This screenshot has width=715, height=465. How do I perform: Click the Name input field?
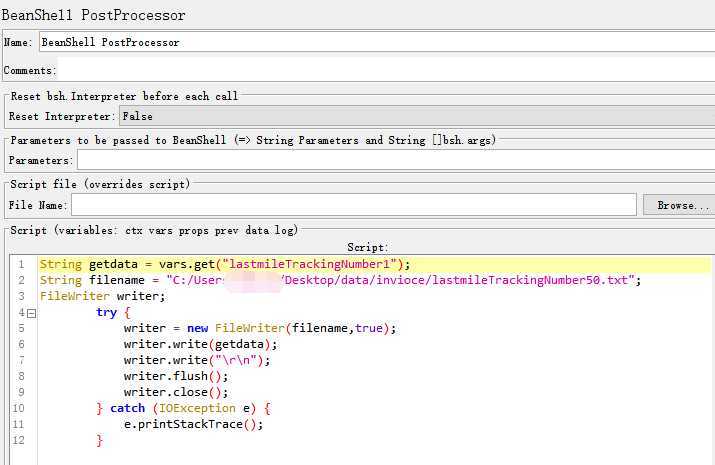377,42
